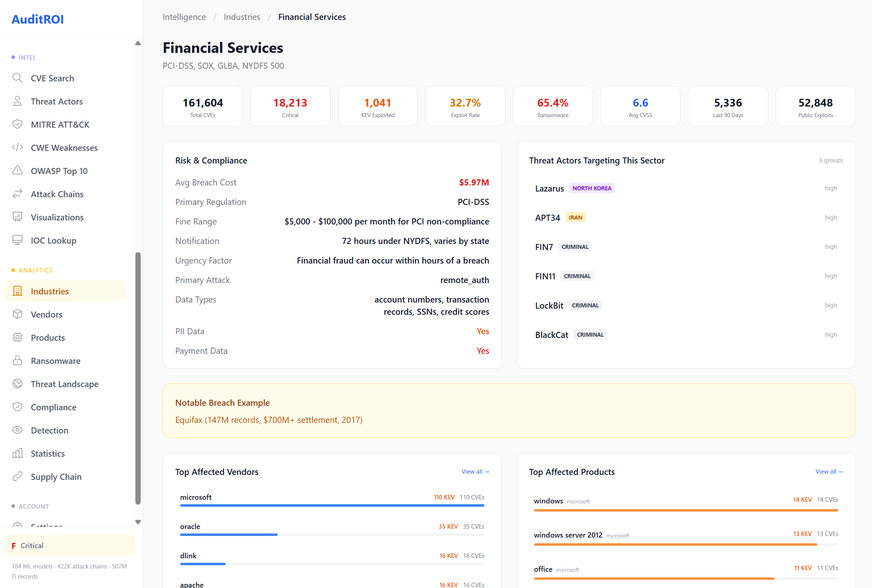Open the Ransomware analytics section
Viewport: 872px width, 588px height.
55,361
